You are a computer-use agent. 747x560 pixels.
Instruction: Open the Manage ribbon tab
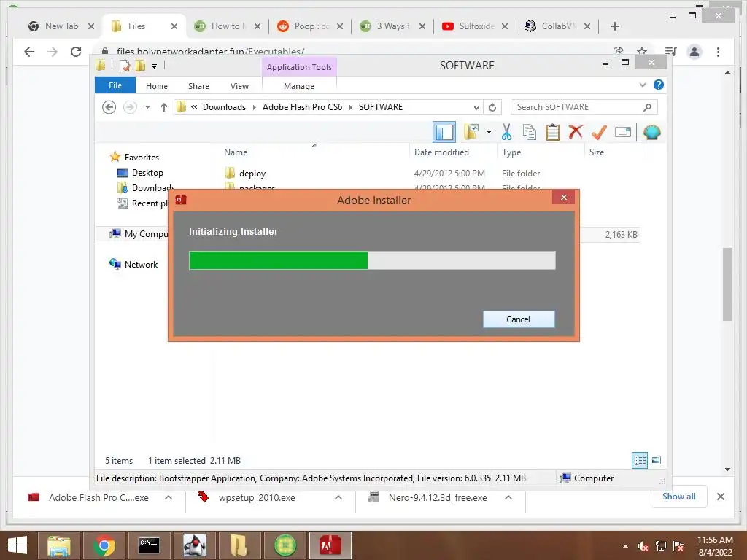[x=298, y=86]
